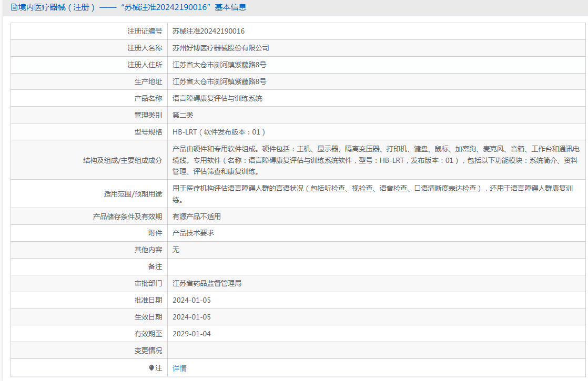Click the 产品储存条件及有效期 label
The image size is (588, 381).
click(x=127, y=217)
